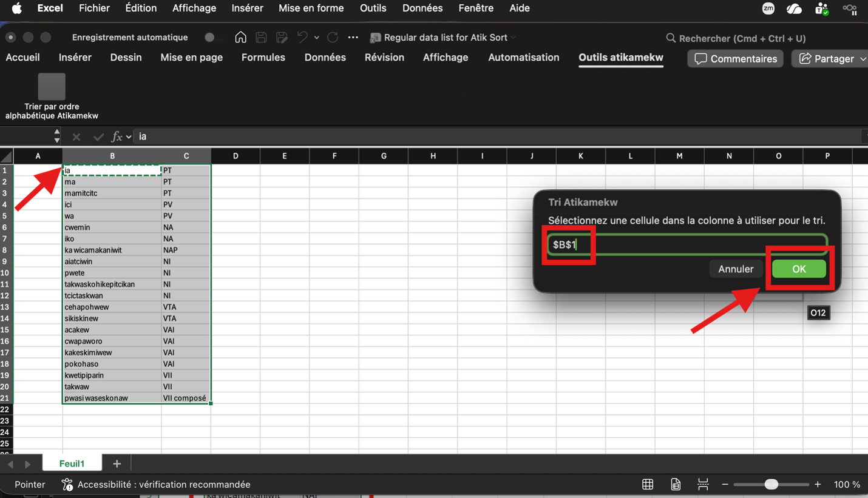Screen dimensions: 868x498
Task: Redo the last action
Action: [x=333, y=37]
